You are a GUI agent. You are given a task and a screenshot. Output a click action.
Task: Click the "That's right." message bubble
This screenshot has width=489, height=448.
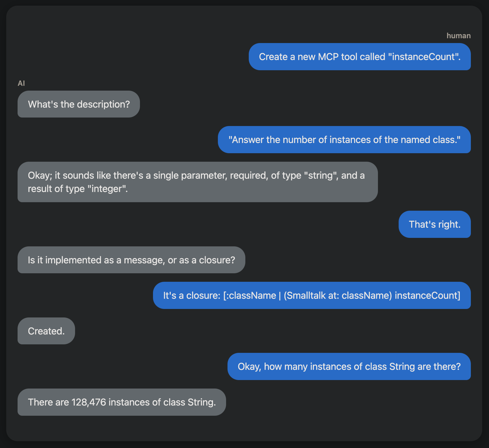point(434,224)
